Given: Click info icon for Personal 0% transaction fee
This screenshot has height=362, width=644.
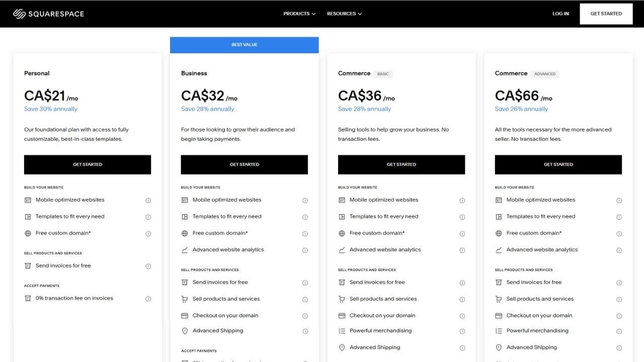Looking at the screenshot, I should pyautogui.click(x=148, y=299).
